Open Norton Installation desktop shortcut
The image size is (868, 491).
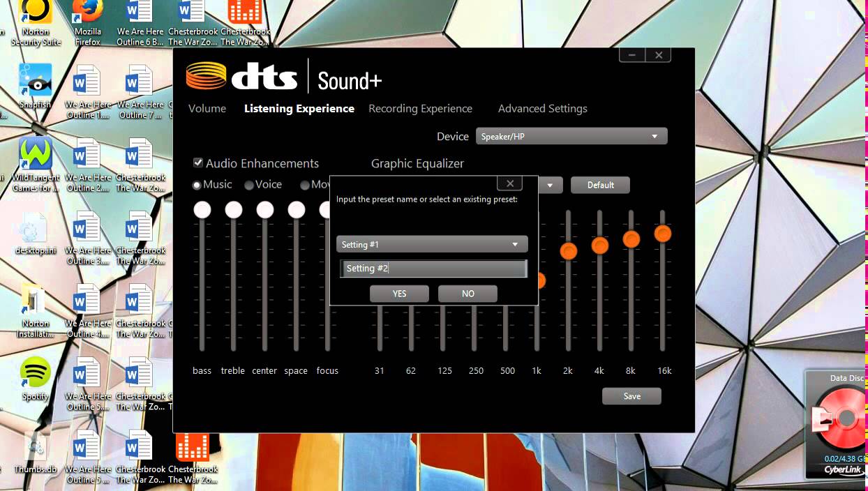[35, 310]
